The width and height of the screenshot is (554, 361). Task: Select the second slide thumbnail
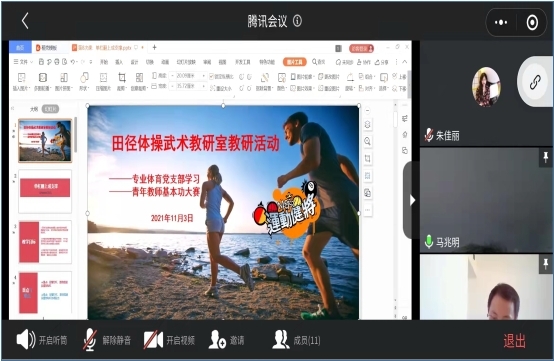[x=45, y=191]
